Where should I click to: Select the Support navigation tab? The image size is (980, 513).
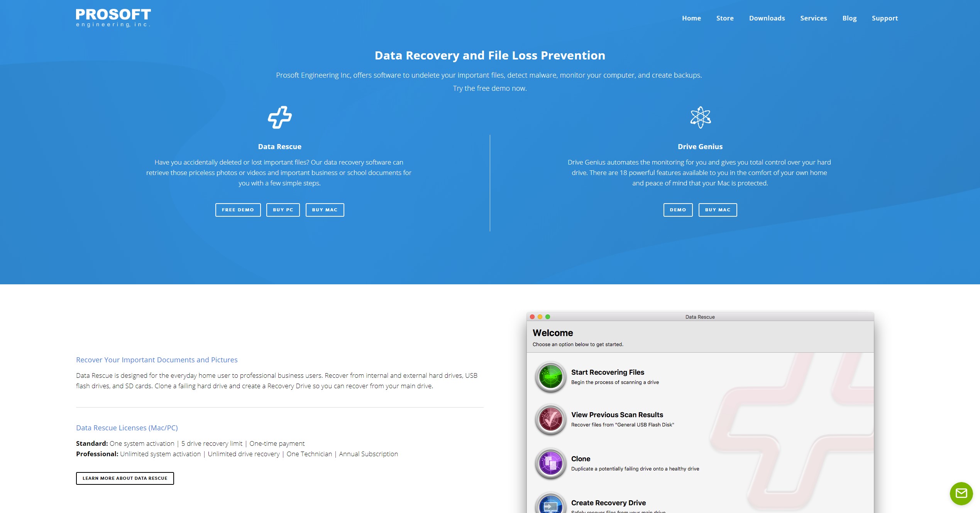[885, 18]
